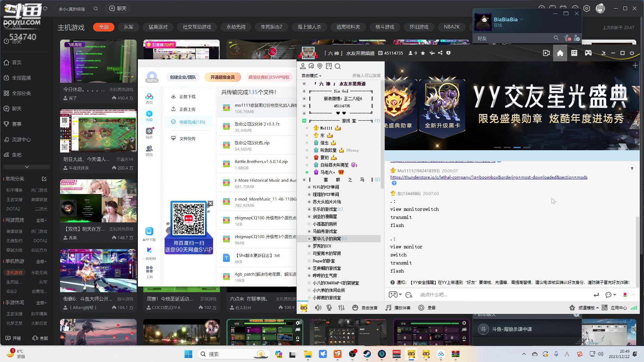Click the chat message input field 说点什么吧
The height and width of the screenshot is (362, 644).
click(x=503, y=295)
